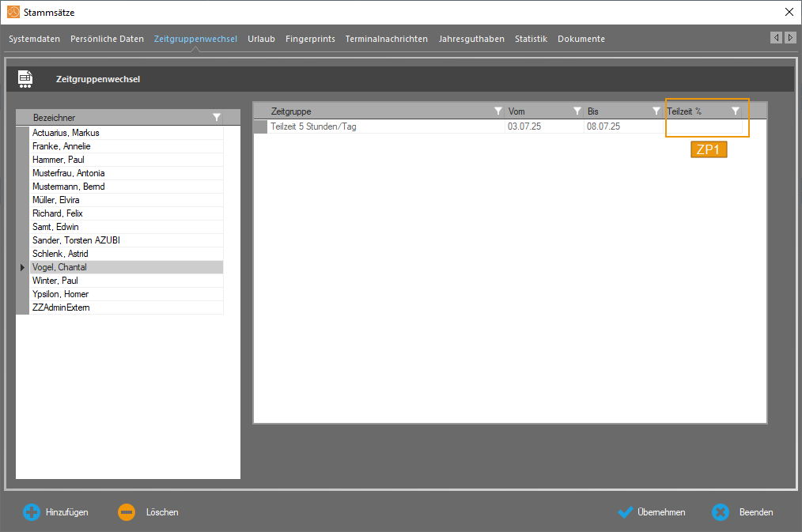Open filter for Teilzeit % column
The width and height of the screenshot is (802, 532).
(735, 111)
